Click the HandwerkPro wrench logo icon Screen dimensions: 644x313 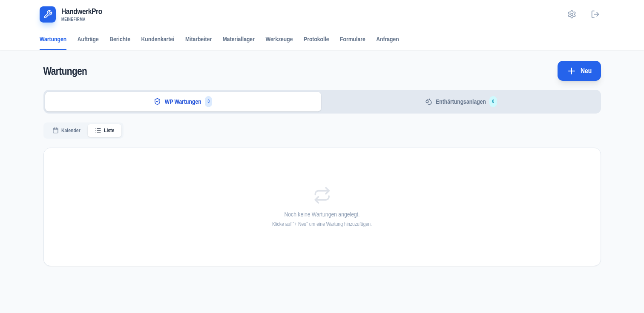(x=48, y=14)
